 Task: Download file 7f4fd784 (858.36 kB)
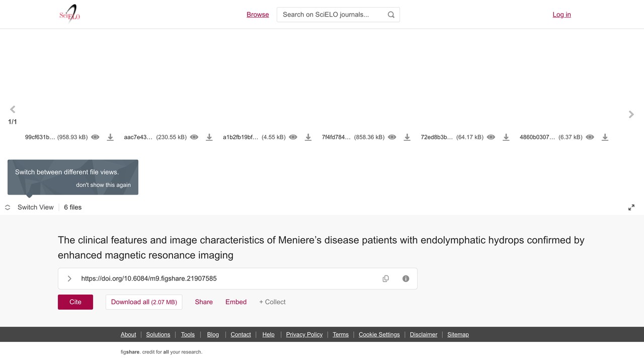(407, 137)
